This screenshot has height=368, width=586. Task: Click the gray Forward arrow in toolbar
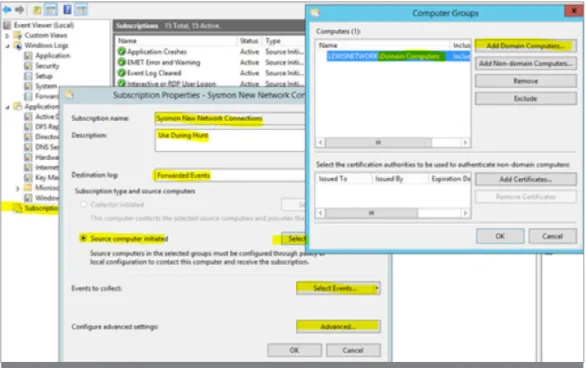coord(20,10)
